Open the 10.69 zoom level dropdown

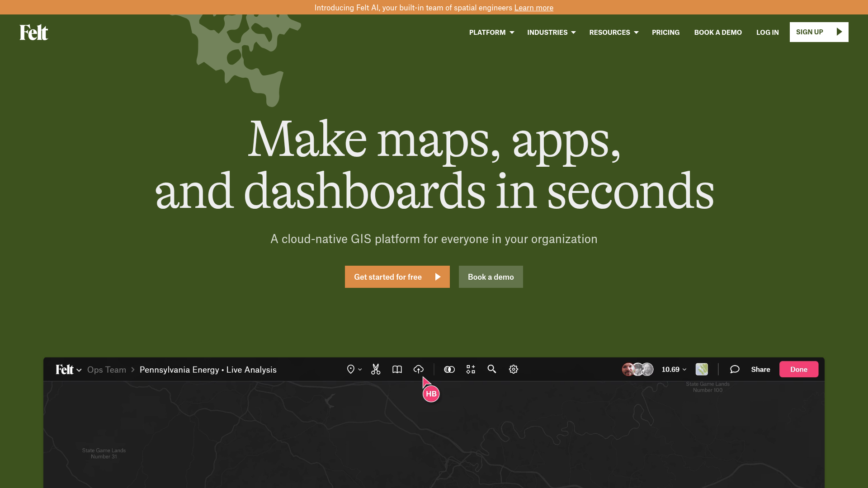[x=674, y=370]
